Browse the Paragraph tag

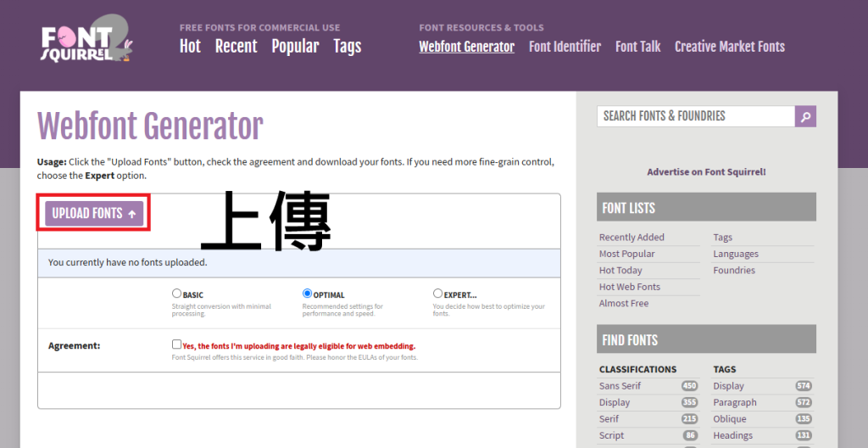(735, 402)
